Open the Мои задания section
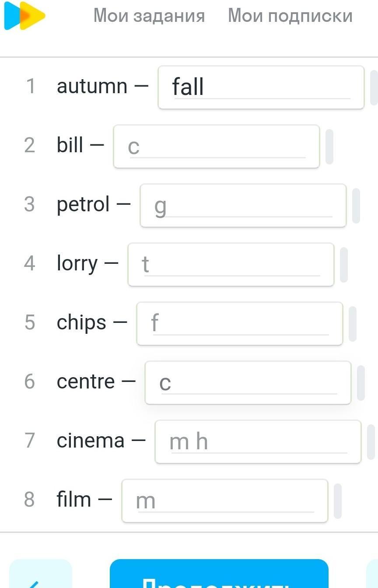 click(149, 16)
